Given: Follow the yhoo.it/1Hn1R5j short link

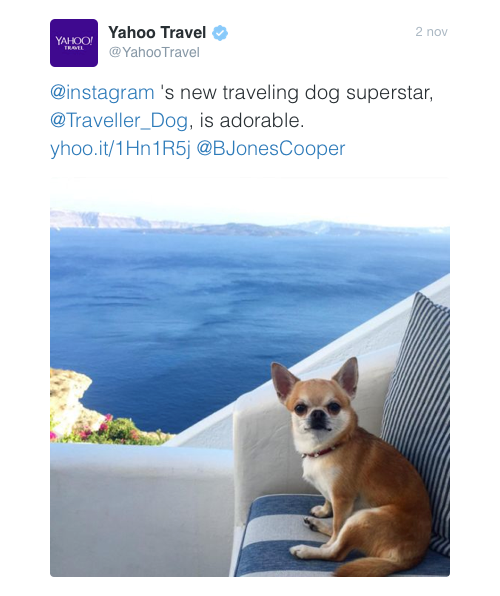Looking at the screenshot, I should (x=120, y=148).
